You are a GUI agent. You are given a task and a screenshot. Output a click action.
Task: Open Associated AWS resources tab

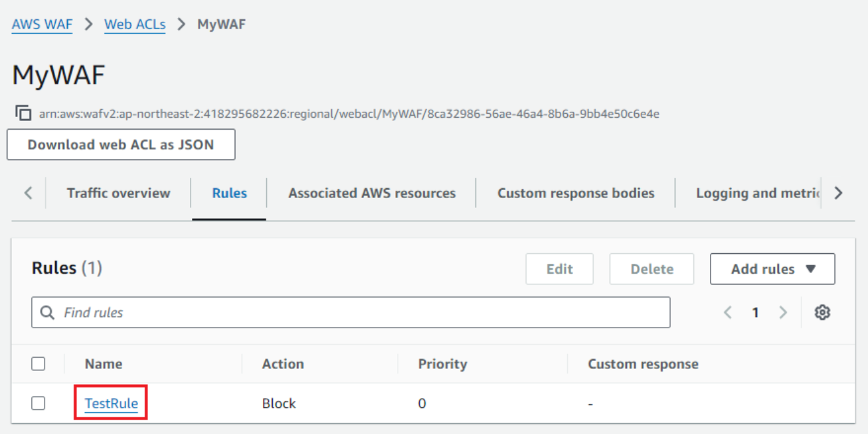tap(372, 193)
